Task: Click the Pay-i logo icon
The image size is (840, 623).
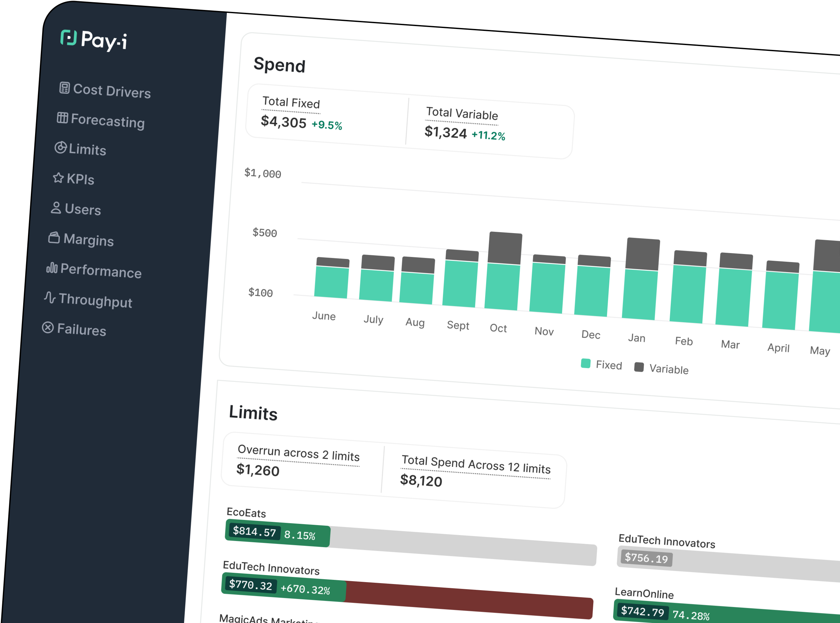Action: 69,38
